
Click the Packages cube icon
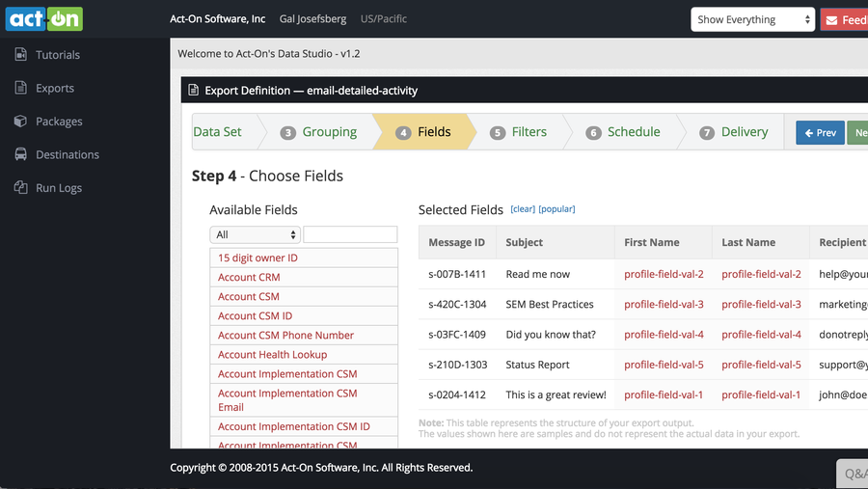click(x=20, y=122)
